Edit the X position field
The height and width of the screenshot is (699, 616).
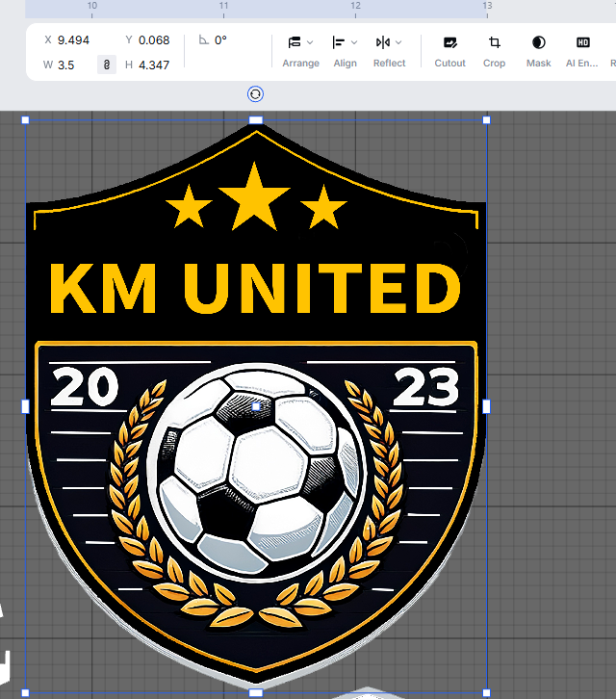[x=73, y=40]
